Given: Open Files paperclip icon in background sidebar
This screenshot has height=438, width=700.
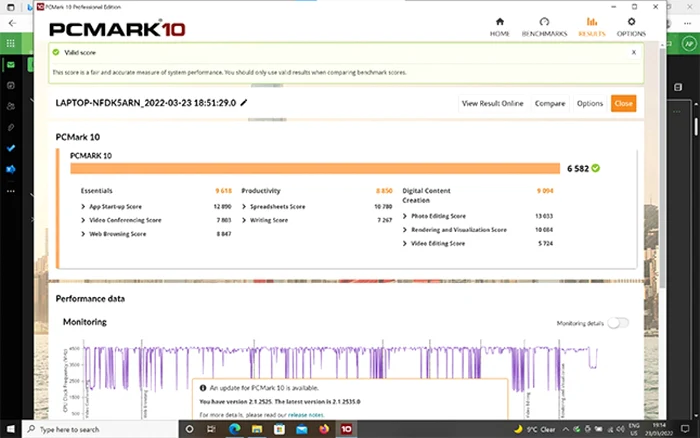Looking at the screenshot, I should tap(11, 127).
